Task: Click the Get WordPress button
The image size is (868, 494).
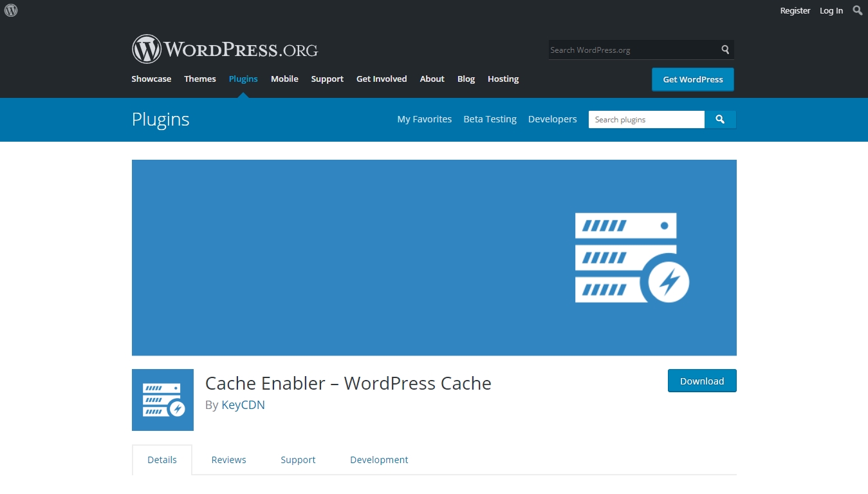Action: click(693, 79)
